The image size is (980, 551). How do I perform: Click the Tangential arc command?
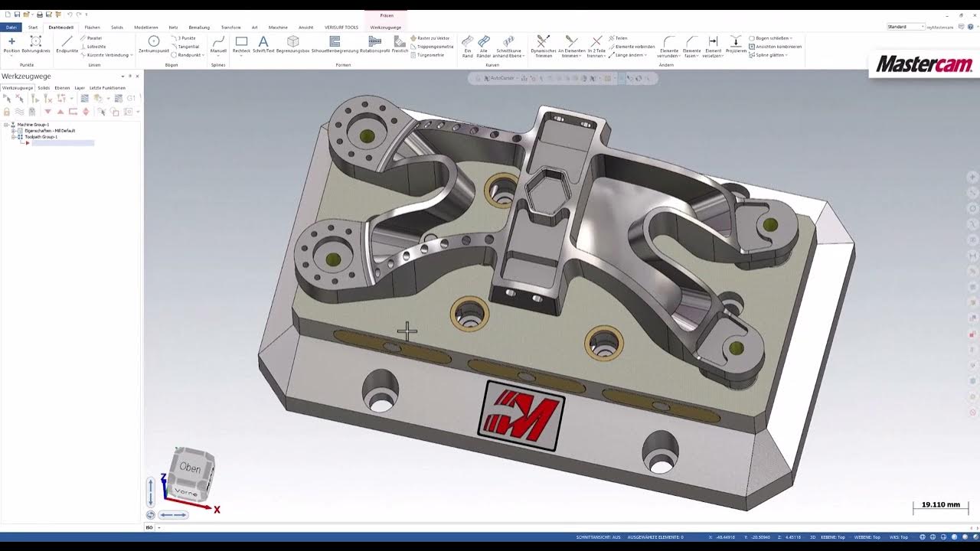tap(185, 47)
